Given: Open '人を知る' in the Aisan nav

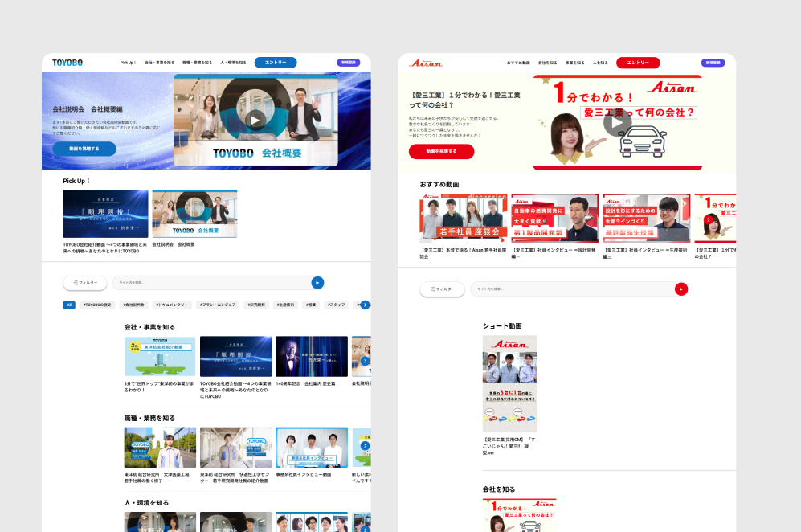Looking at the screenshot, I should pyautogui.click(x=600, y=63).
